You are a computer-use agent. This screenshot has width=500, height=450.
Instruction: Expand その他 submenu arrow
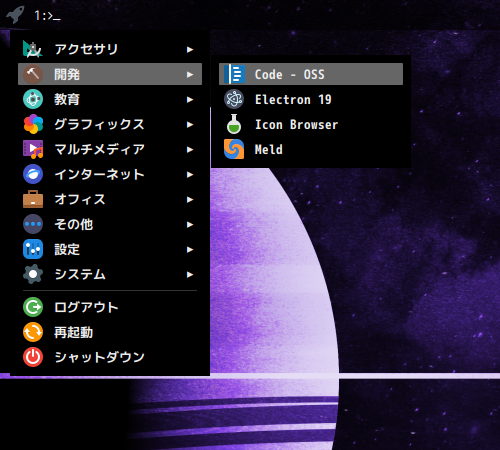(x=190, y=224)
